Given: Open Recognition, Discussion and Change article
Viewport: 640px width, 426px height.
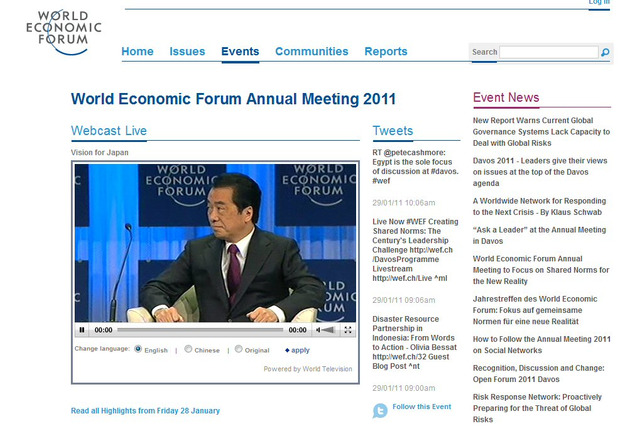Looking at the screenshot, I should 538,373.
